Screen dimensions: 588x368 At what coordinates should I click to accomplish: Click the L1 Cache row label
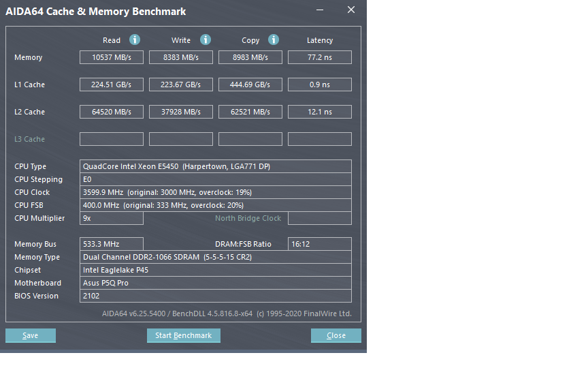(29, 85)
